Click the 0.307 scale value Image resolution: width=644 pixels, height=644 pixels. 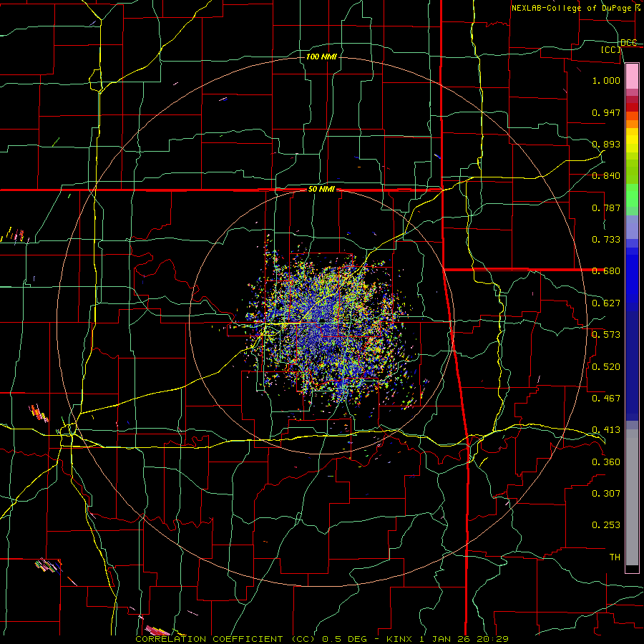[606, 494]
